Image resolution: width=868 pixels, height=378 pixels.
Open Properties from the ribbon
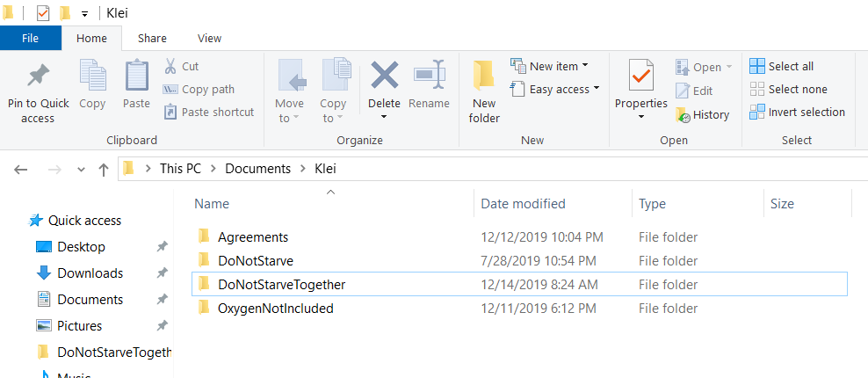640,79
